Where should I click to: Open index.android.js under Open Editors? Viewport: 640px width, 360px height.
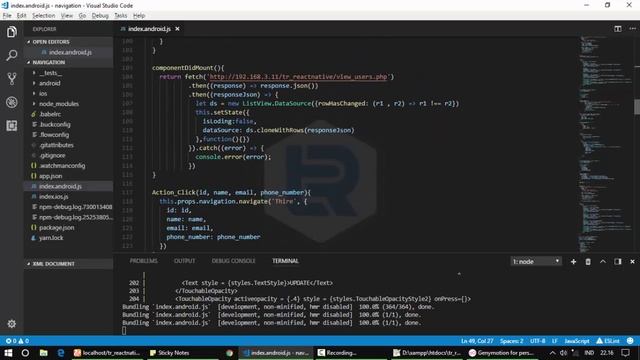(x=70, y=52)
